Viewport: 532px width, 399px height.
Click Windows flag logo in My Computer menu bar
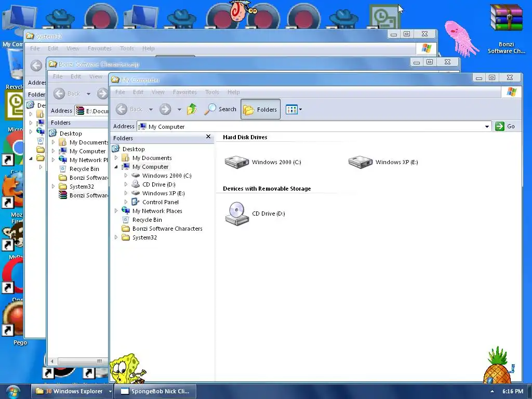pos(511,92)
